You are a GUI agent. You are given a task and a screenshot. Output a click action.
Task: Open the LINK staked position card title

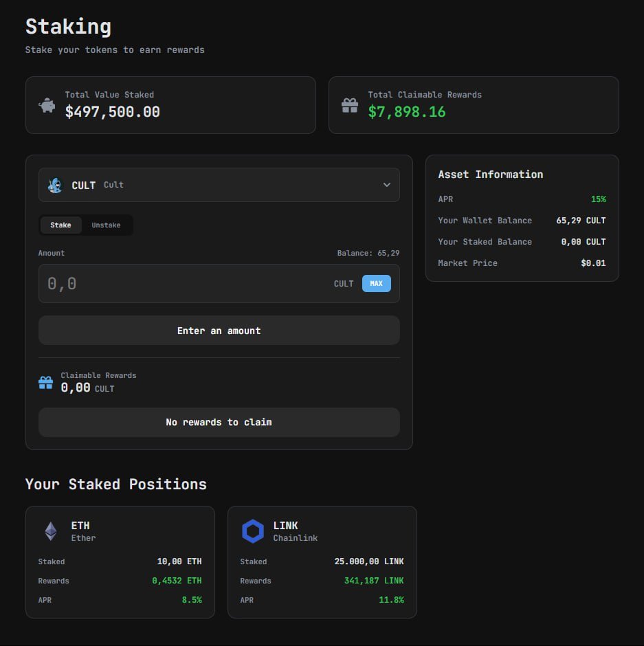point(285,526)
